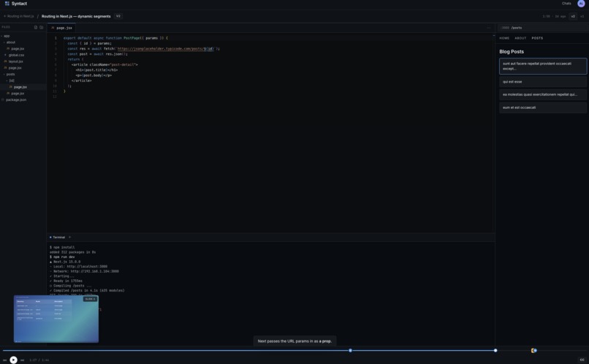Open the 'sunt aut facere' blog post
This screenshot has height=364, width=589.
[543, 66]
